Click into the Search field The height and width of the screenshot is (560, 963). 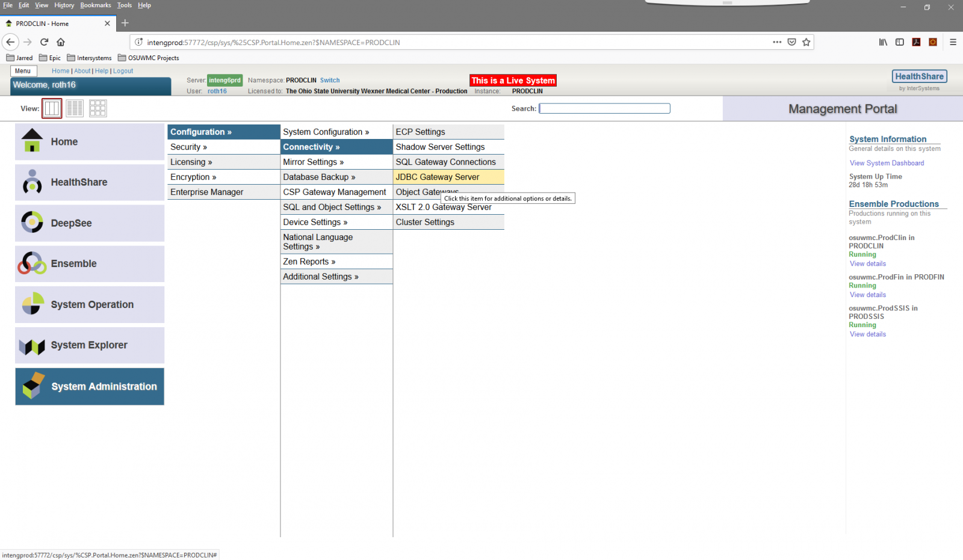coord(604,108)
